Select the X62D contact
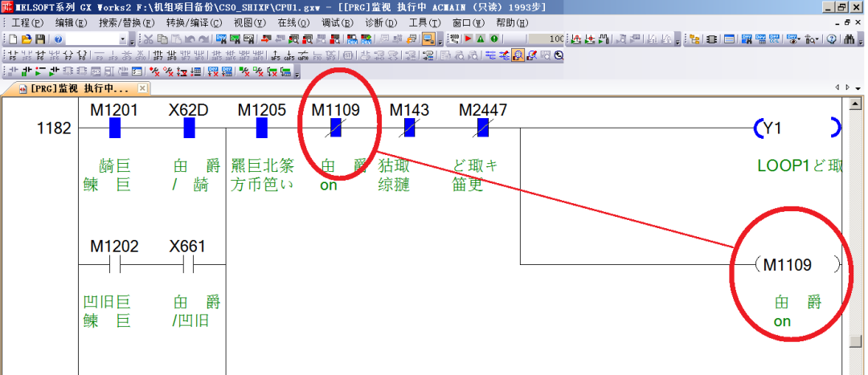This screenshot has width=868, height=375. coord(189,128)
